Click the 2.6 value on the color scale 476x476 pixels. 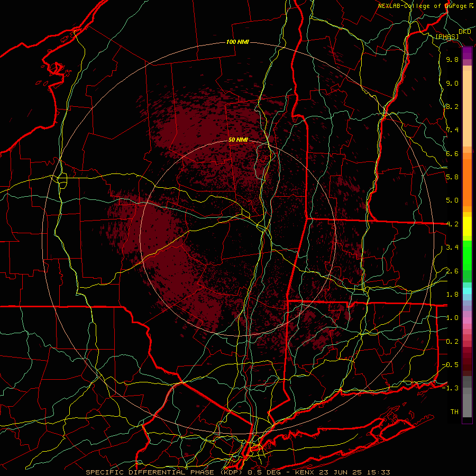pos(452,271)
